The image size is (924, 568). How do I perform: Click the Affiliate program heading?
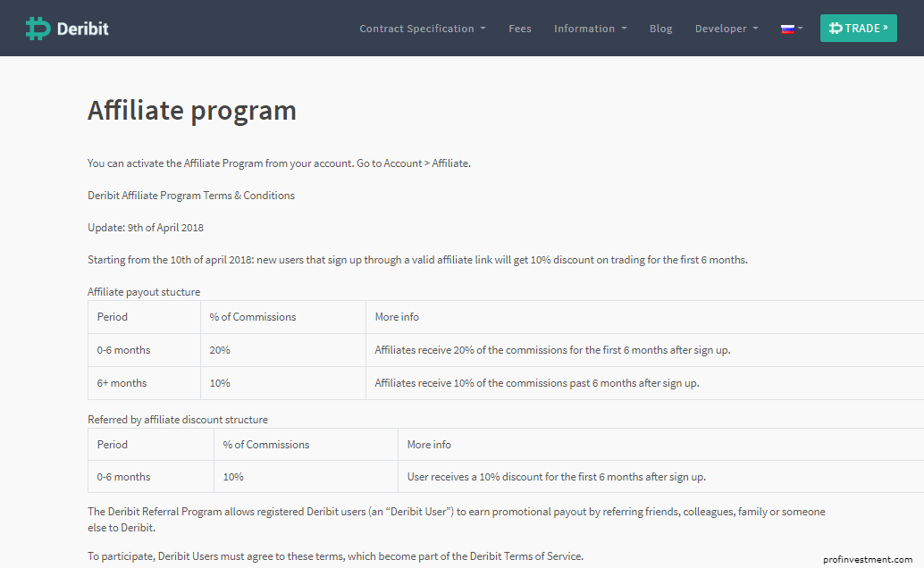click(192, 111)
